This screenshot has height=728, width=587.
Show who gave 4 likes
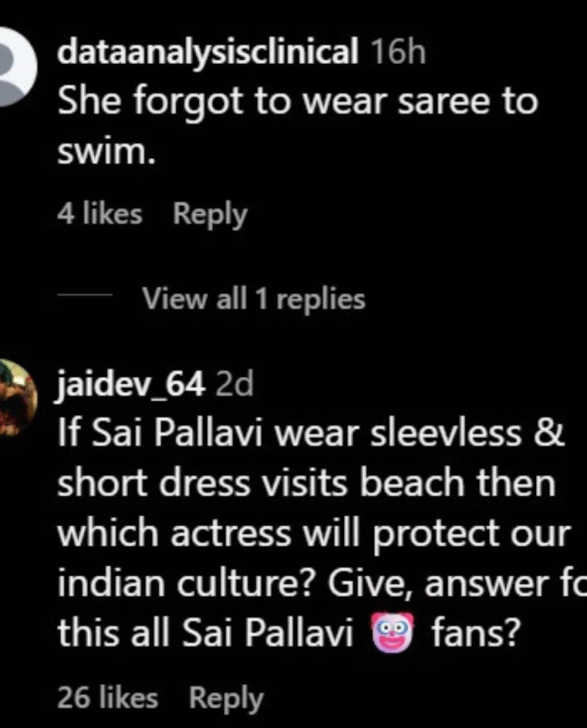point(99,215)
